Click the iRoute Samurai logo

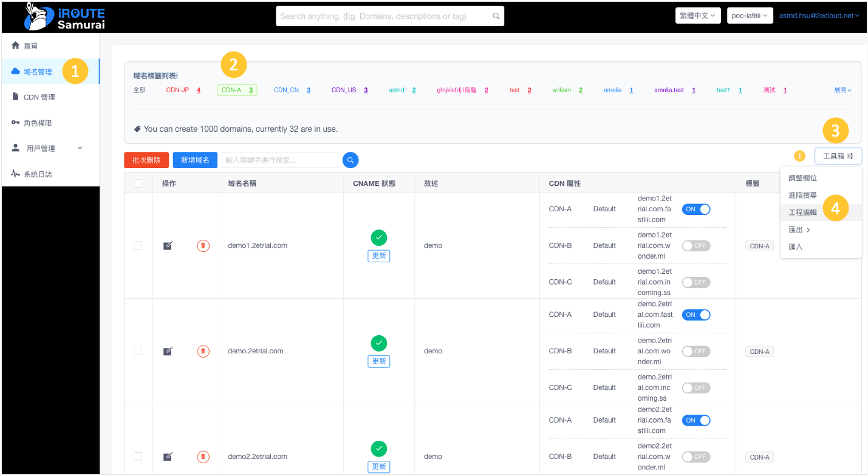pos(65,17)
